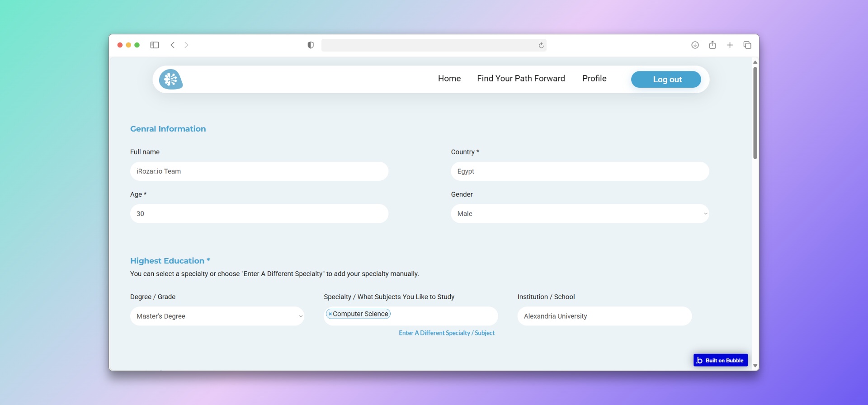Reload page with refresh icon
Screen dimensions: 868x405
(541, 45)
